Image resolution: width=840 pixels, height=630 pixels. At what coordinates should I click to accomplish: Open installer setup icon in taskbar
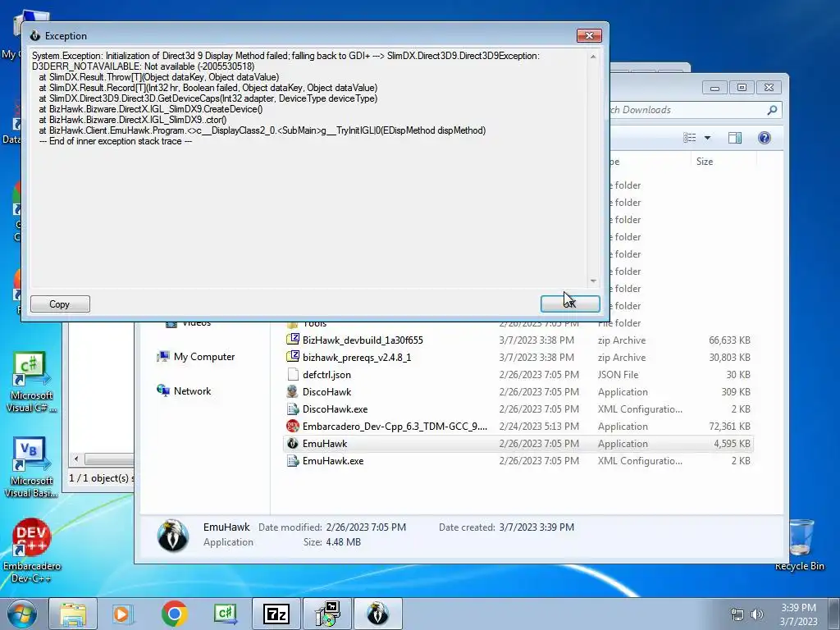[327, 614]
